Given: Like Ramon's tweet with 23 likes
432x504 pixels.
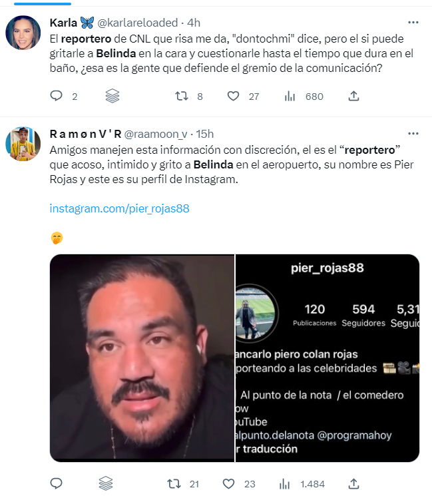Looking at the screenshot, I should [x=228, y=483].
